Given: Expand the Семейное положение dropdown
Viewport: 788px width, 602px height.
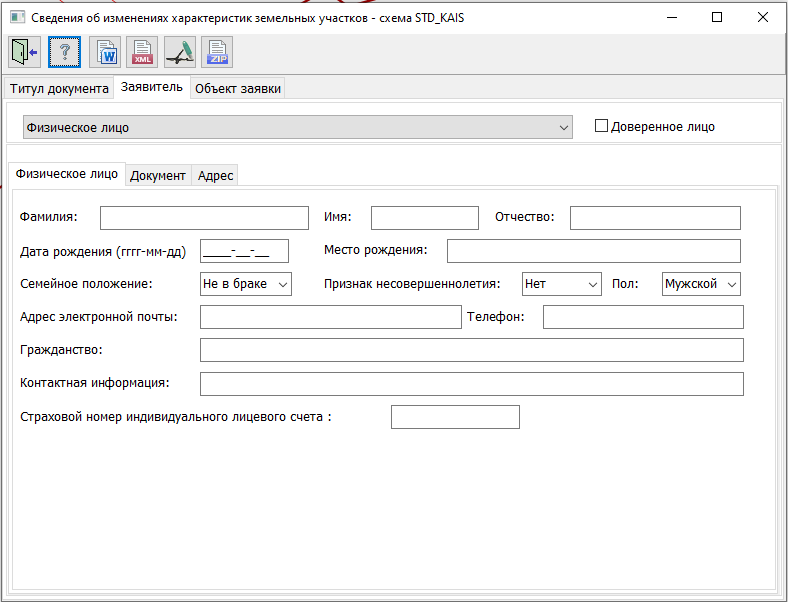Looking at the screenshot, I should [246, 284].
